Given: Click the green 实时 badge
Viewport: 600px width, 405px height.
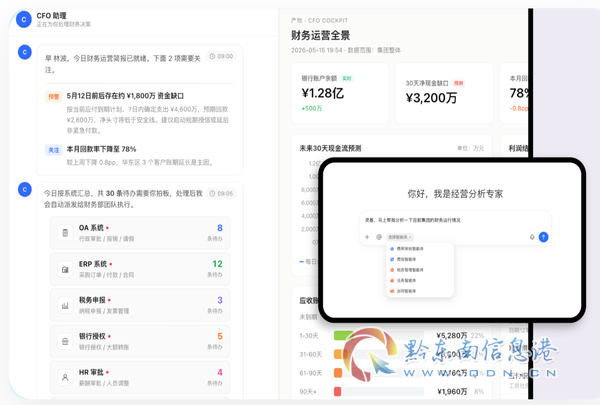Looking at the screenshot, I should coord(347,78).
